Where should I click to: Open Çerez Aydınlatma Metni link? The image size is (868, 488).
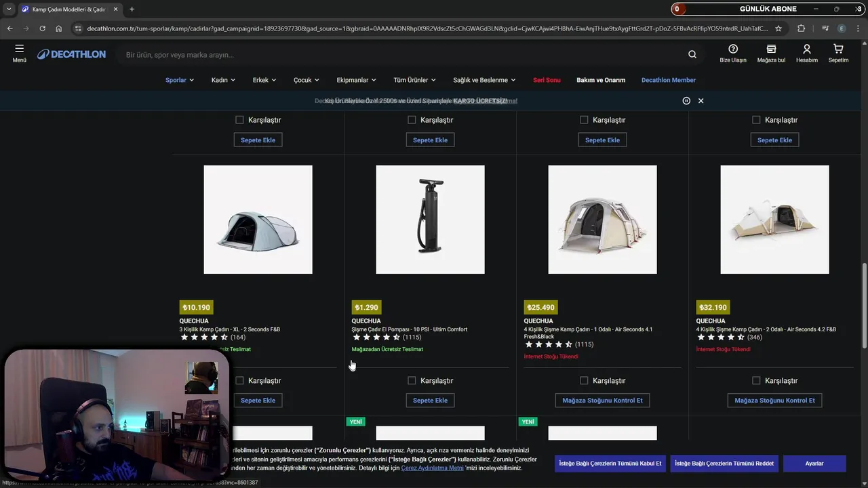(x=432, y=468)
